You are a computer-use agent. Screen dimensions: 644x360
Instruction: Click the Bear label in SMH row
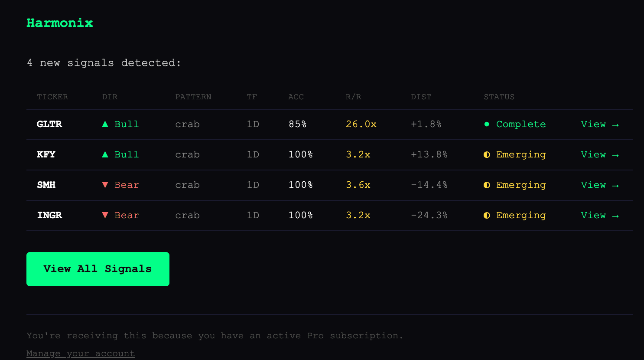(127, 185)
